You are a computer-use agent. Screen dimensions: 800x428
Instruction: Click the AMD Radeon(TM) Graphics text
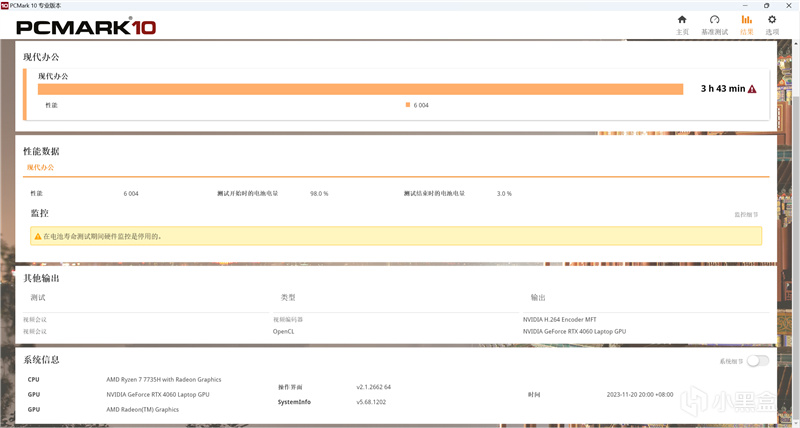[142, 409]
